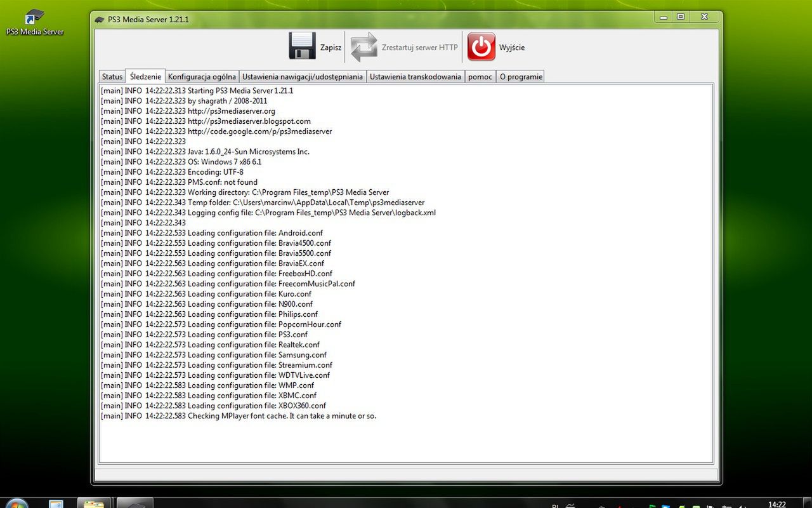Image resolution: width=812 pixels, height=508 pixels.
Task: Click the 'Streamium.conf' log line
Action: coord(216,365)
